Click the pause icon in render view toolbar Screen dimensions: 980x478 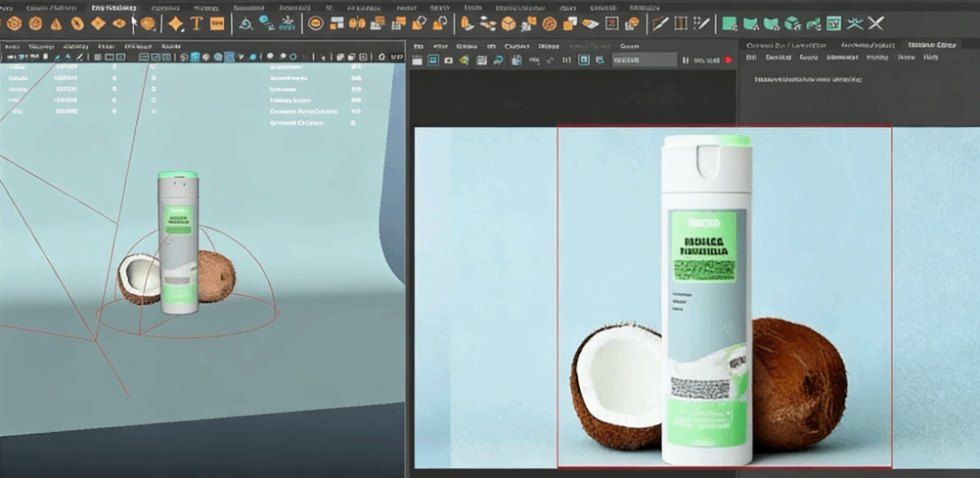(x=686, y=61)
